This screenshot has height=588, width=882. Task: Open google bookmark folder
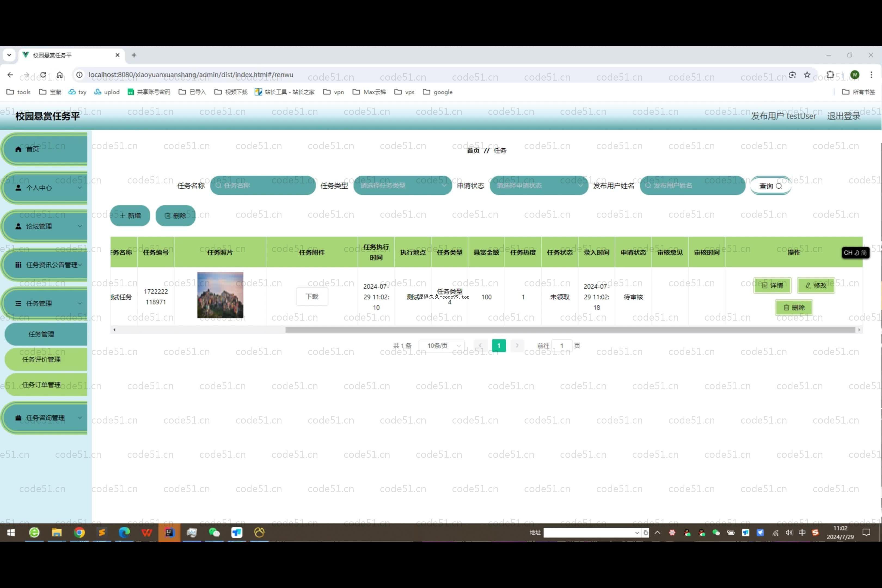coord(438,92)
